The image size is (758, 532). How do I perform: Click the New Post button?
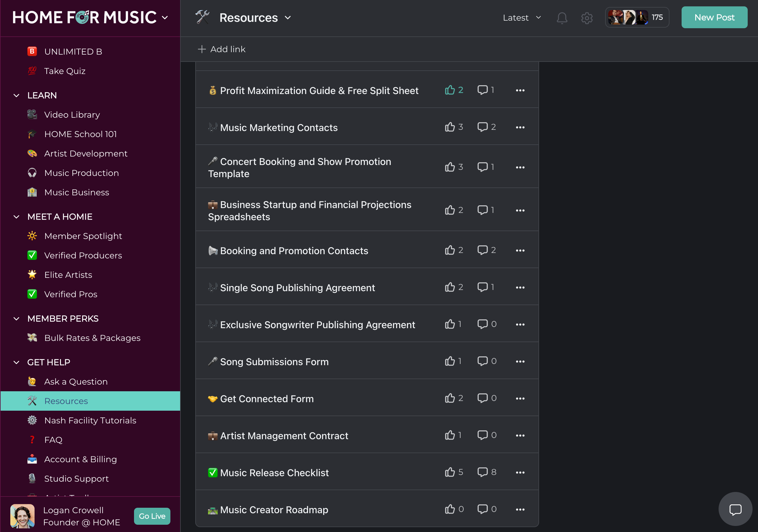click(714, 18)
